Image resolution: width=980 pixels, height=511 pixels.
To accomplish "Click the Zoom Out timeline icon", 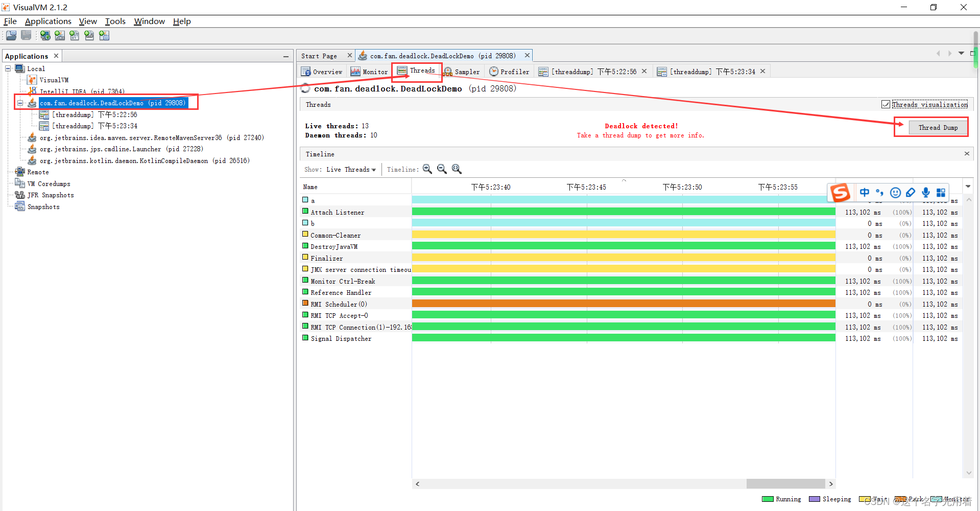I will (442, 169).
